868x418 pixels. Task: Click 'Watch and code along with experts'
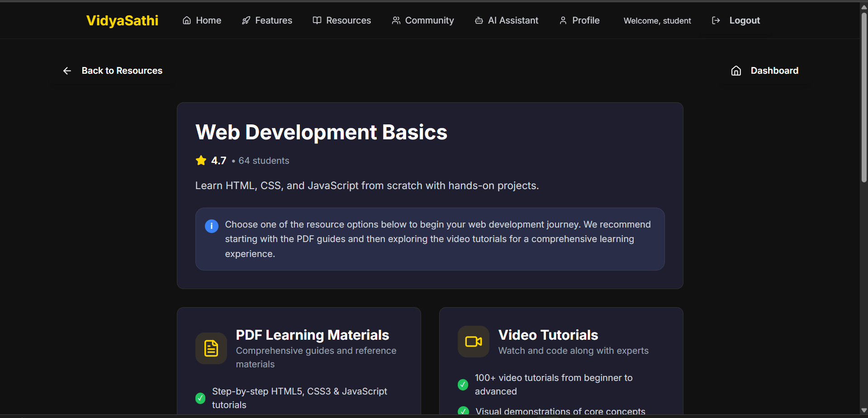point(574,351)
